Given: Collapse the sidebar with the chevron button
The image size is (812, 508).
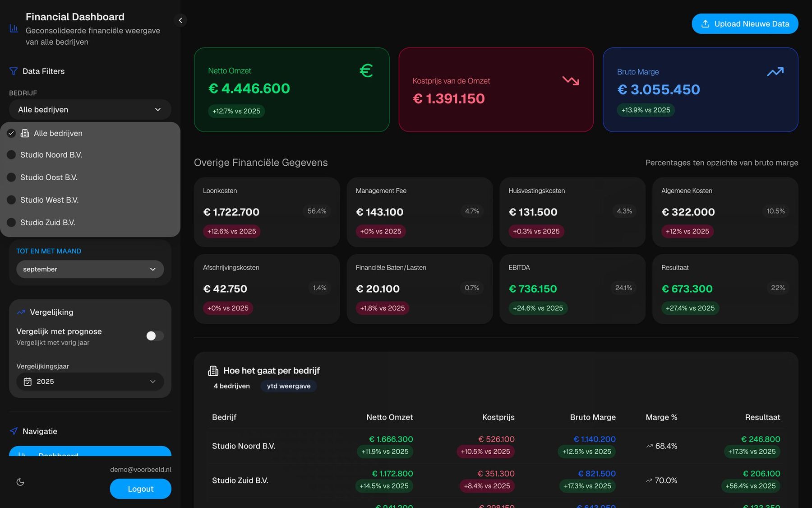Looking at the screenshot, I should click(x=180, y=20).
